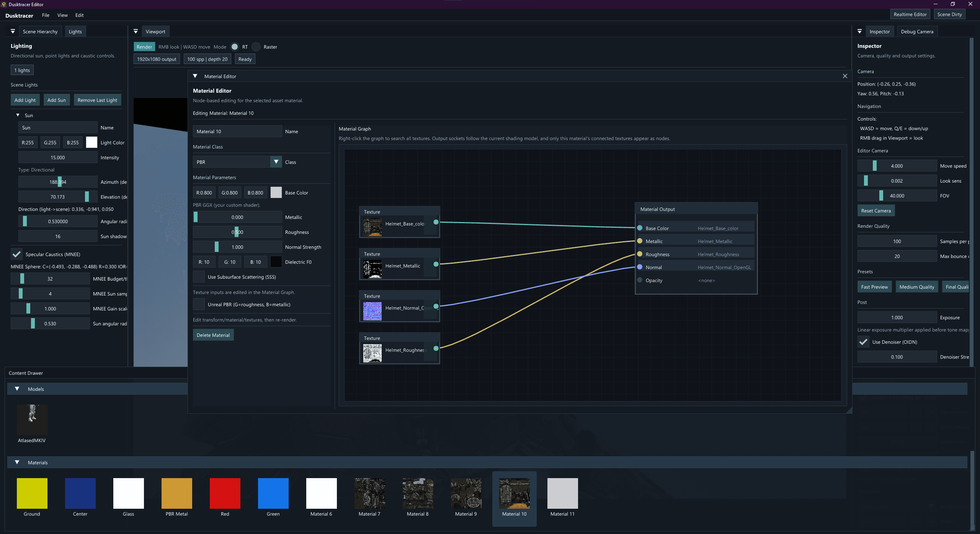Click the Normal input socket on Material Output

click(x=640, y=267)
